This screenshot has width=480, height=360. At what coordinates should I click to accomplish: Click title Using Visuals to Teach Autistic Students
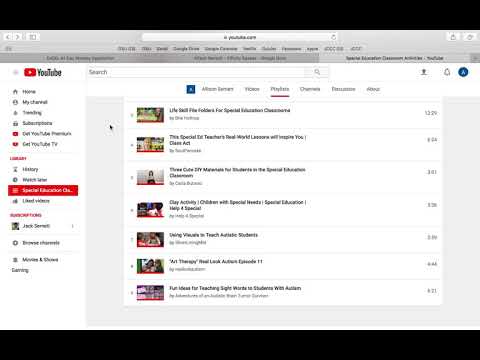click(213, 235)
